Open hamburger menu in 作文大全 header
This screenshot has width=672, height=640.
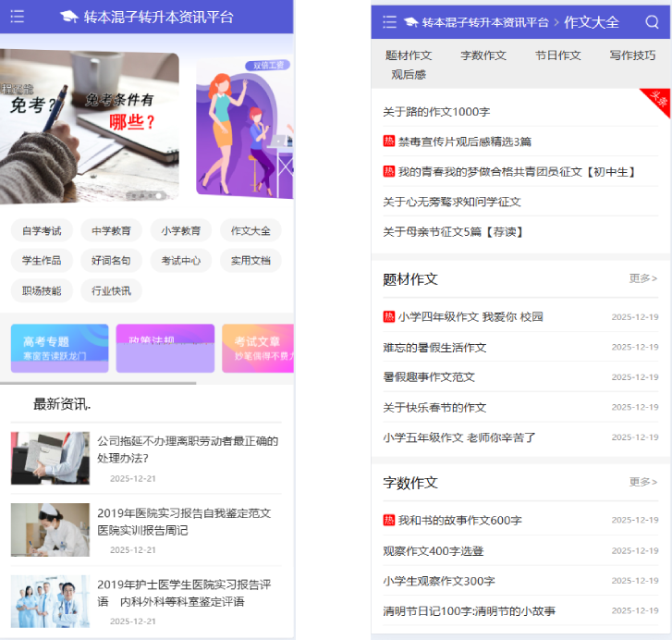pos(389,22)
